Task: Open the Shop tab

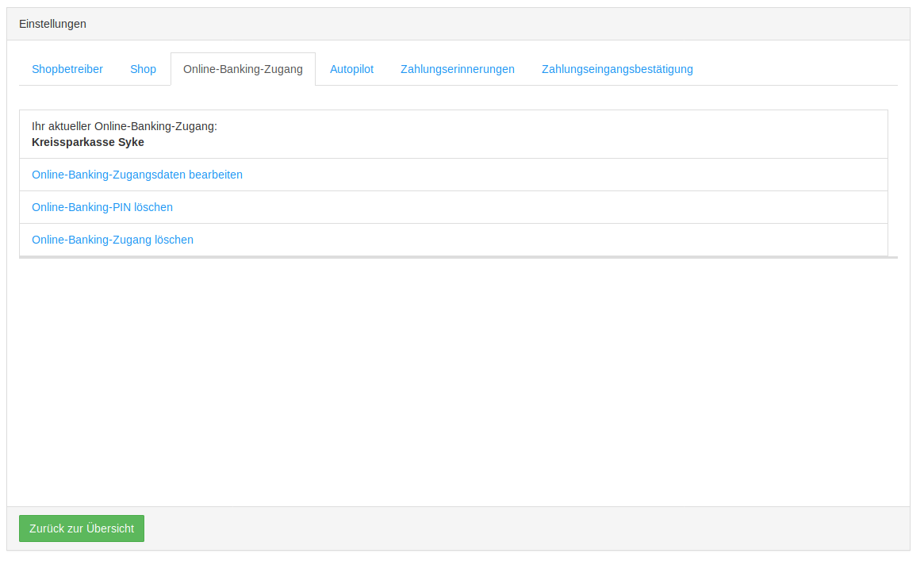Action: point(143,69)
